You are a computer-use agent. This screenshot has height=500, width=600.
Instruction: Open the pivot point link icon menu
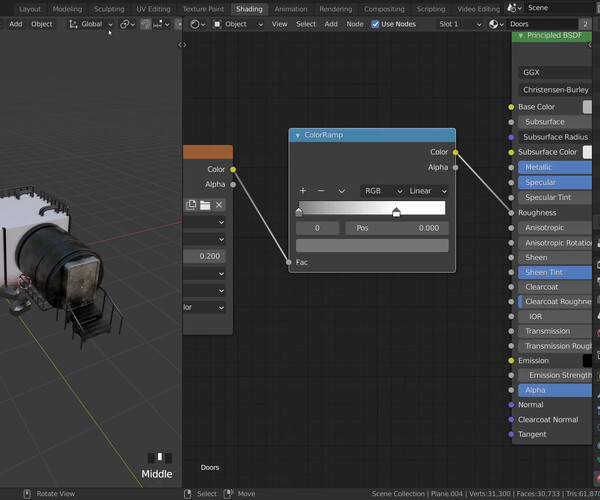pos(127,24)
